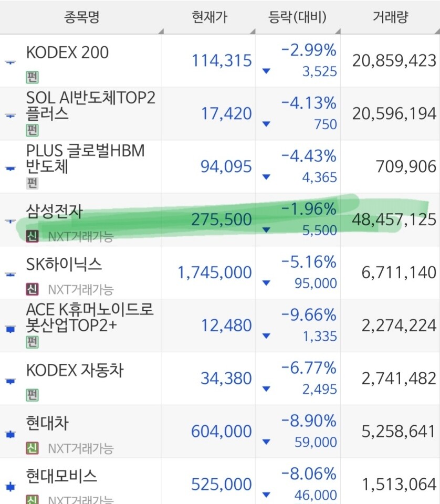The image size is (440, 504).
Task: Click the candlestick icon beside ACE K휴머노이드로봇산업TOP2+
Action: 11,329
